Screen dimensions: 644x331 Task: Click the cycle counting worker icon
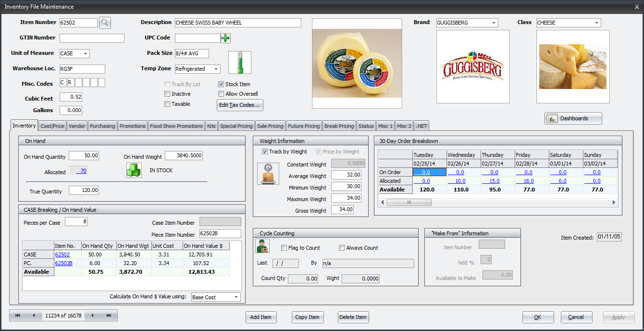(x=262, y=246)
